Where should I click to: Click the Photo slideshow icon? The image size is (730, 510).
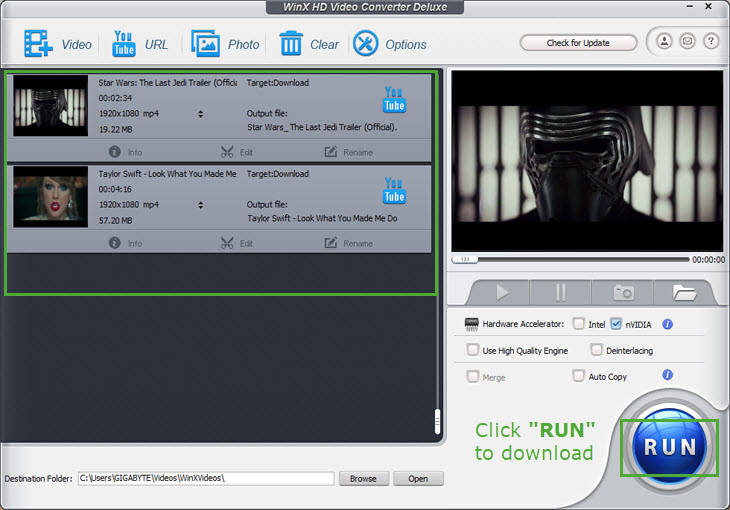coord(205,44)
